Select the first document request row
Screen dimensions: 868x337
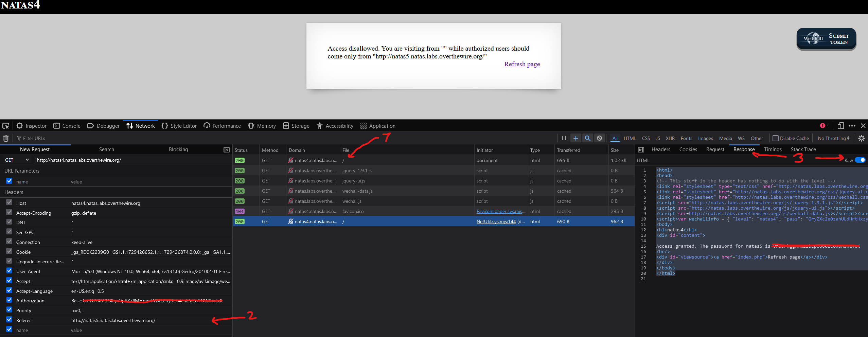pyautogui.click(x=433, y=160)
